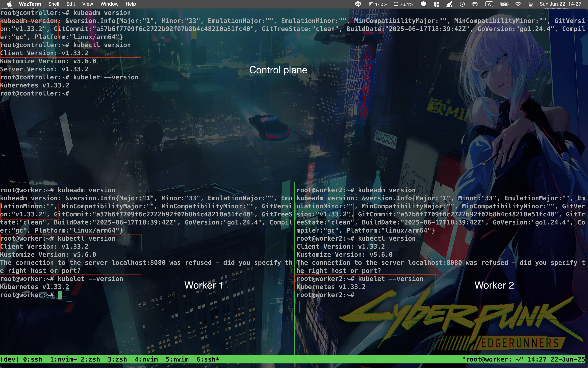This screenshot has height=368, width=588.
Task: Click 'kubectl version' command in worker2 pane
Action: pyautogui.click(x=387, y=238)
